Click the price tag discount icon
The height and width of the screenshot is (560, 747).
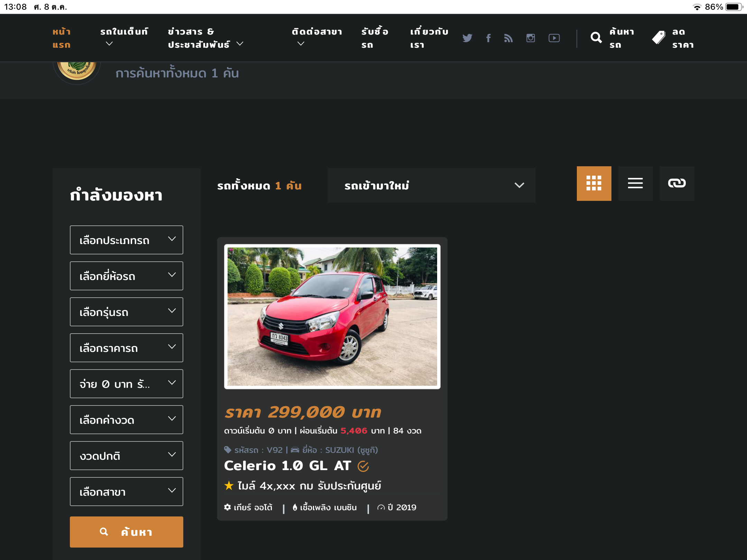[x=659, y=38]
